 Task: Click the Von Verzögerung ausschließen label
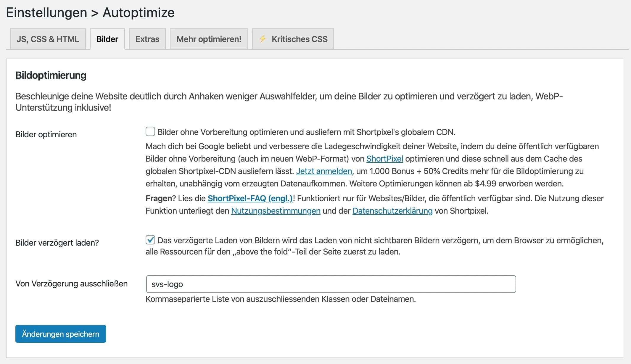click(71, 284)
